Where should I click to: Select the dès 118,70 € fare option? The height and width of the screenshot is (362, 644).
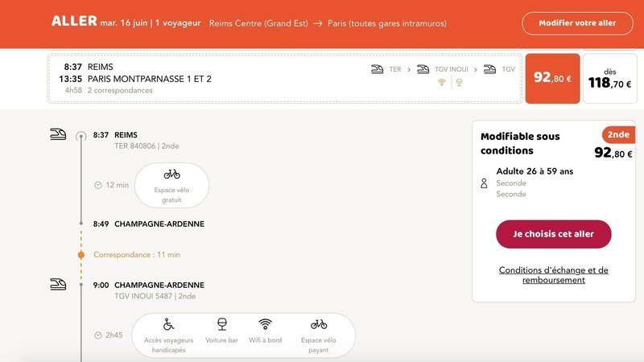[x=609, y=79]
